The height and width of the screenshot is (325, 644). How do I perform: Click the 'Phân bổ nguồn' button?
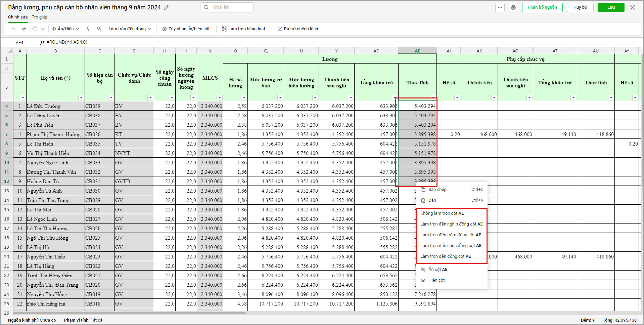tap(542, 7)
